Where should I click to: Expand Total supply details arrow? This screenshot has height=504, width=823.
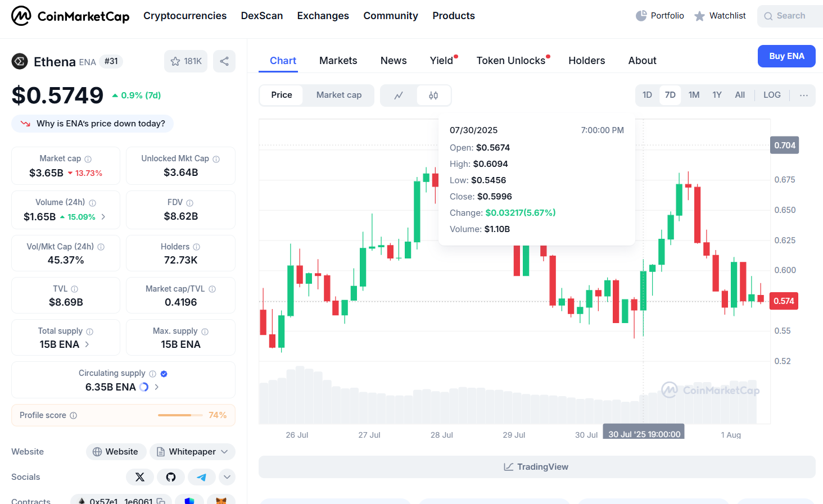pos(87,344)
